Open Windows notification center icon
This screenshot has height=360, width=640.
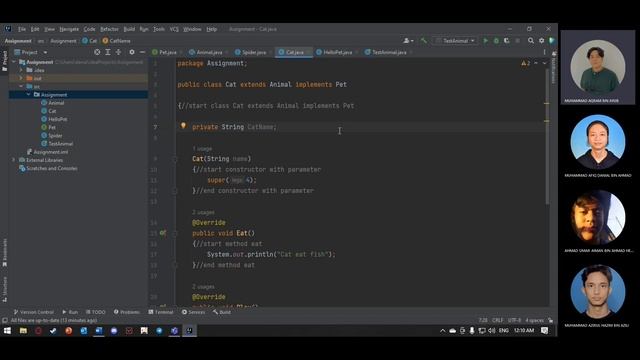tap(544, 331)
